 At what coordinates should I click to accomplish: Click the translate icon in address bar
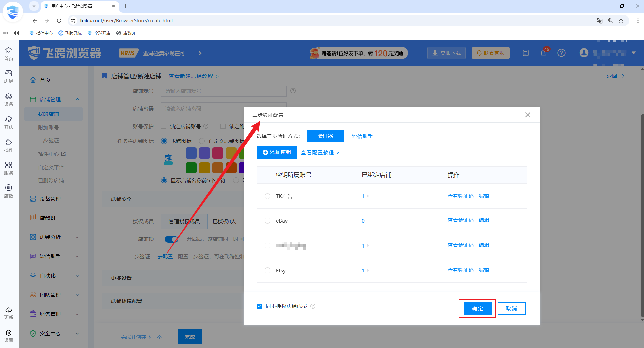click(x=600, y=21)
